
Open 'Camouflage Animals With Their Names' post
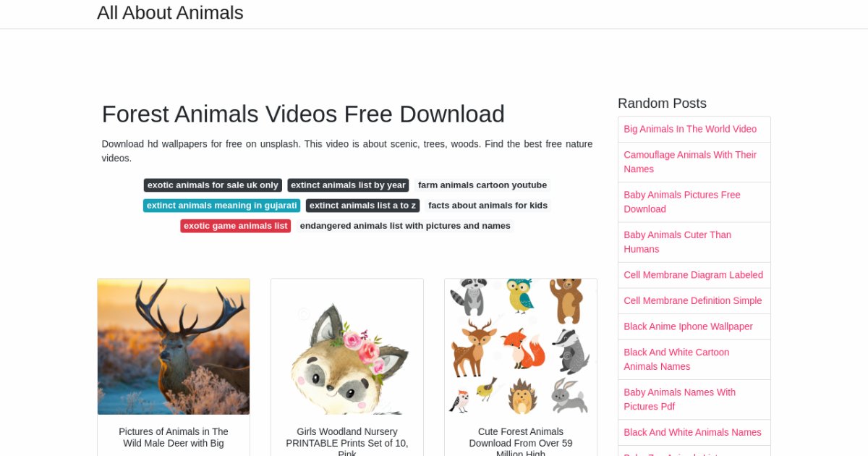click(690, 162)
